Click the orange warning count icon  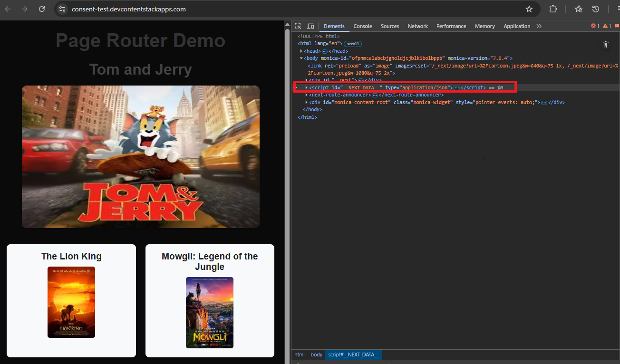(x=605, y=26)
